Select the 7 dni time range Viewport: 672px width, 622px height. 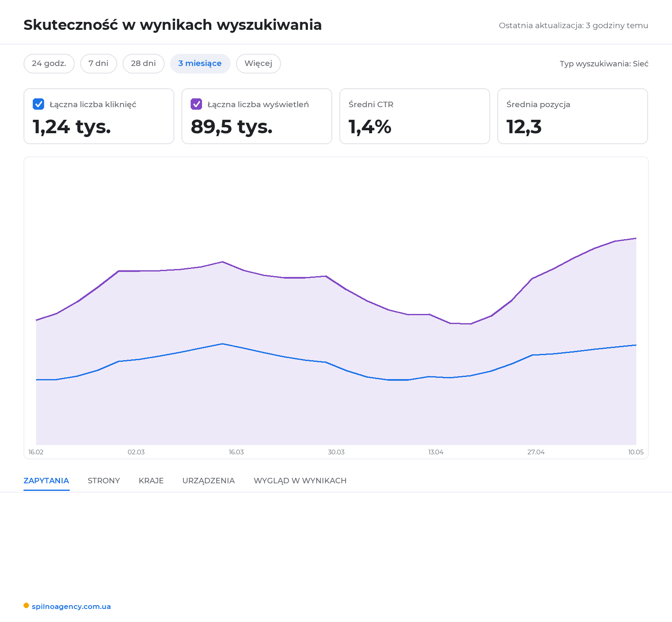point(99,63)
